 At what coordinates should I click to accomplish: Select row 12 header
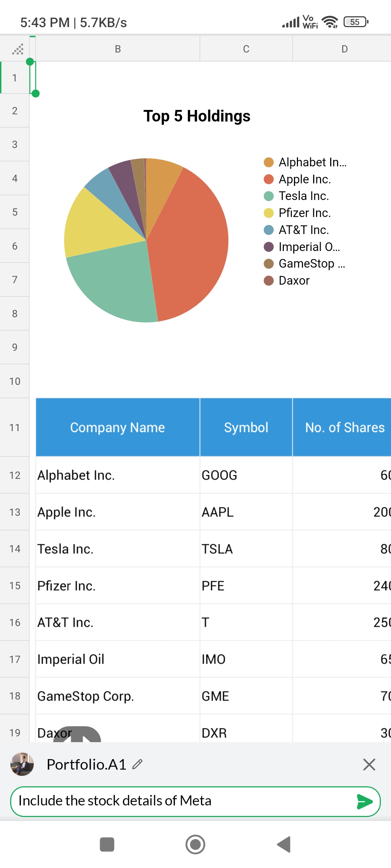pyautogui.click(x=14, y=475)
